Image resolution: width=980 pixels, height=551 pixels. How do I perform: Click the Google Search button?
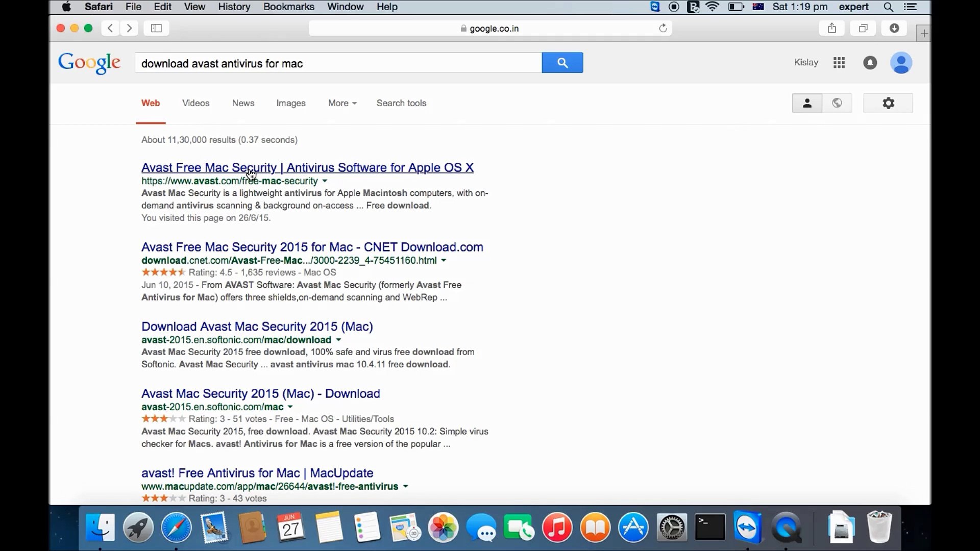click(562, 63)
